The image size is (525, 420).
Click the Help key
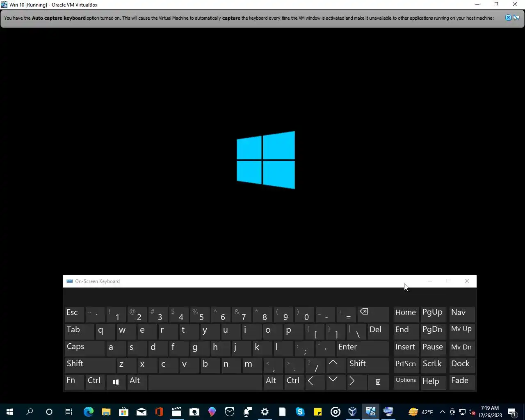[434, 382]
